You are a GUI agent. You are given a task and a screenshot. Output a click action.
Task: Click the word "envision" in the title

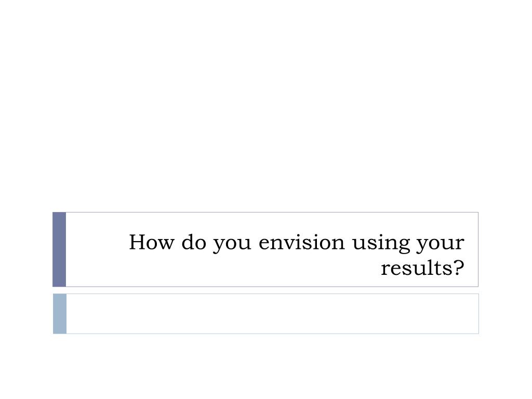click(301, 242)
